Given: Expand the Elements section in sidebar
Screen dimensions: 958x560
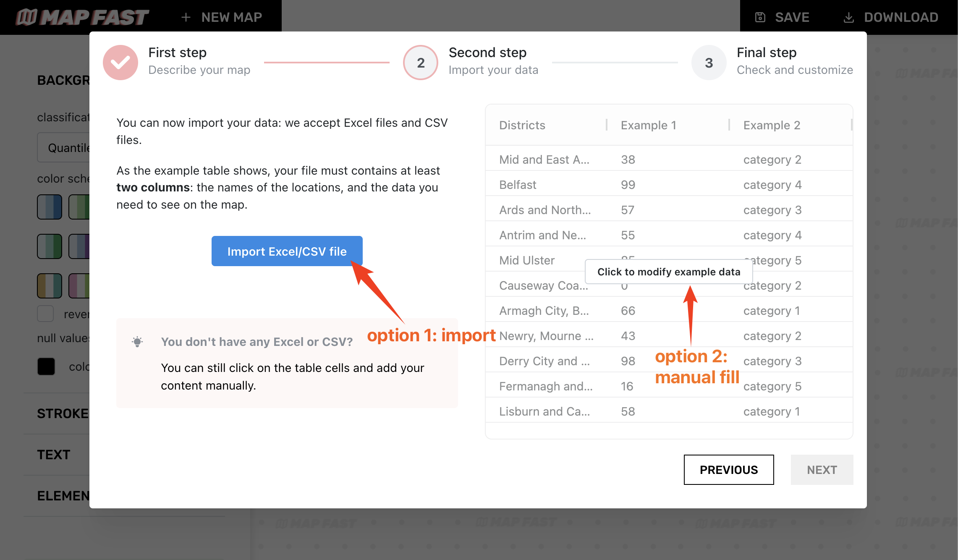Looking at the screenshot, I should pyautogui.click(x=63, y=496).
